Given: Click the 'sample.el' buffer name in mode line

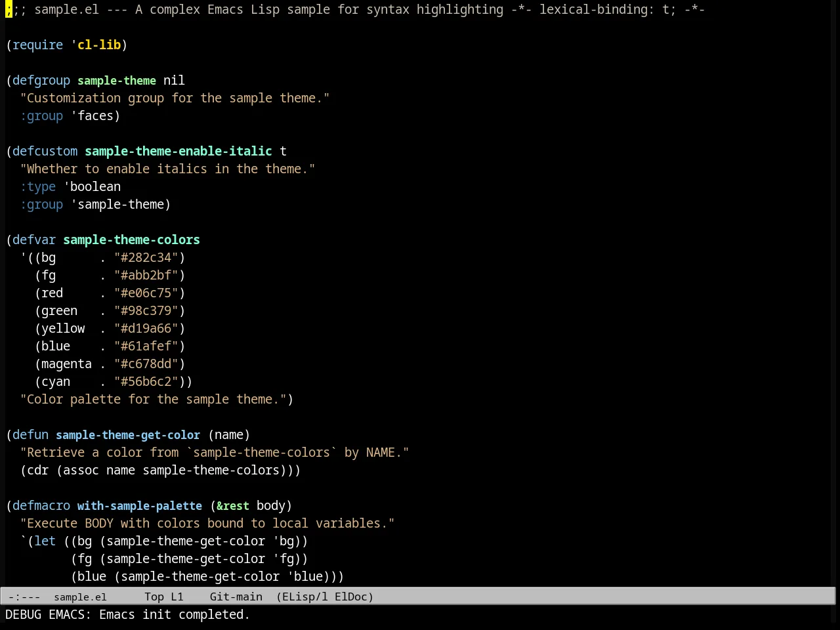Looking at the screenshot, I should [x=80, y=597].
